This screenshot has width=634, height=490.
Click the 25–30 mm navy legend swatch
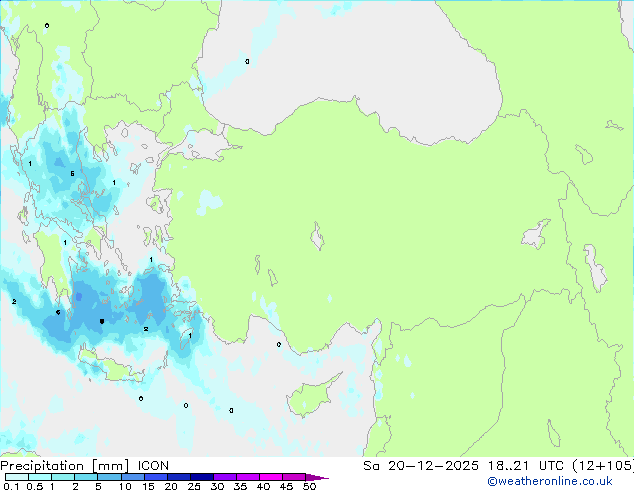click(x=201, y=477)
